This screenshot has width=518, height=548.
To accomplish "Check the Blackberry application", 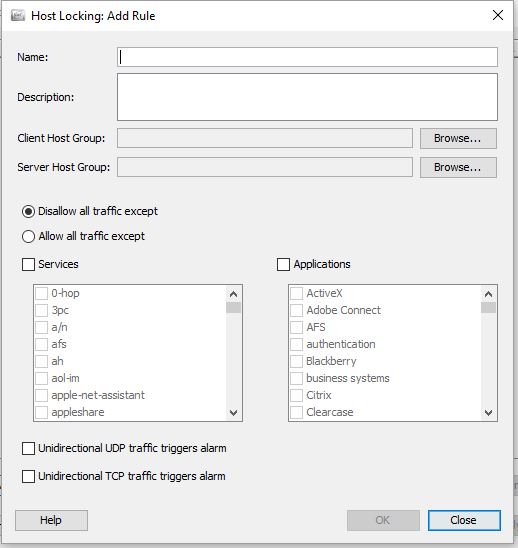I will point(296,361).
